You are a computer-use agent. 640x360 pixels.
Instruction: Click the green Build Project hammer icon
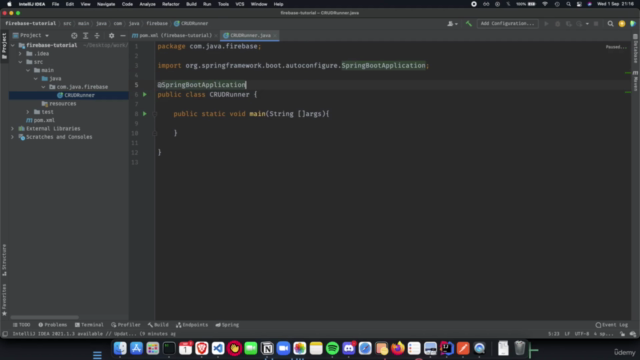coord(469,24)
